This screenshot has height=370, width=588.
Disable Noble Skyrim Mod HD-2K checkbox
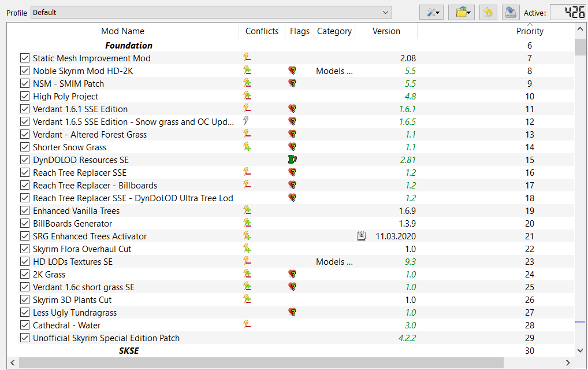[x=25, y=71]
